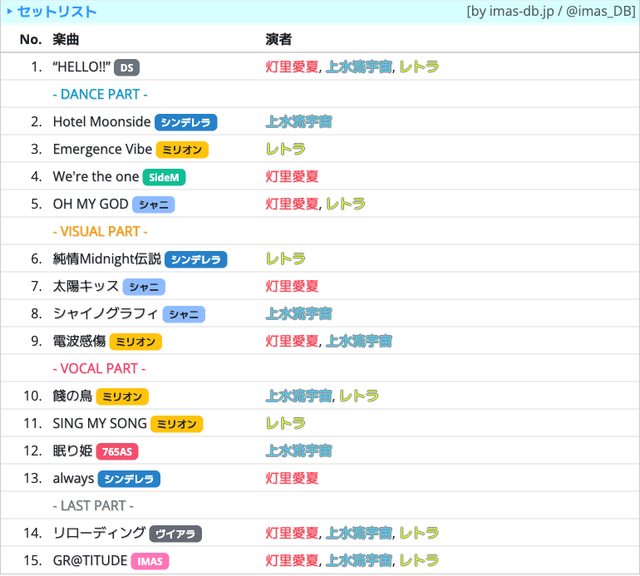Click the 楽曲 column header

tap(66, 39)
